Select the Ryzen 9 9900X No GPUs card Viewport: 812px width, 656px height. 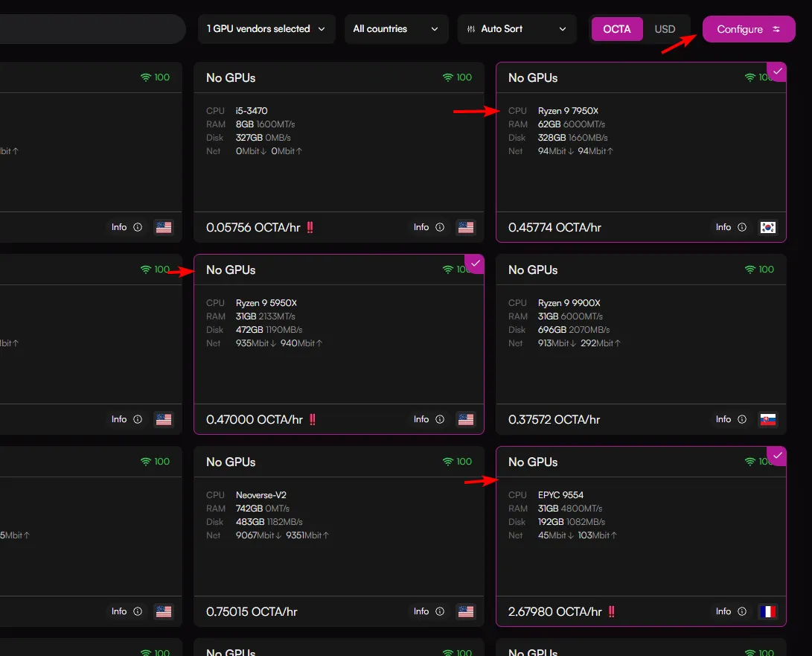pyautogui.click(x=641, y=345)
